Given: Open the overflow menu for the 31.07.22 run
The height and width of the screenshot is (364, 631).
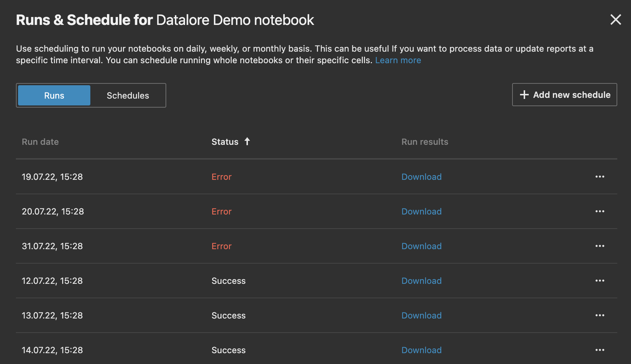Looking at the screenshot, I should 600,246.
